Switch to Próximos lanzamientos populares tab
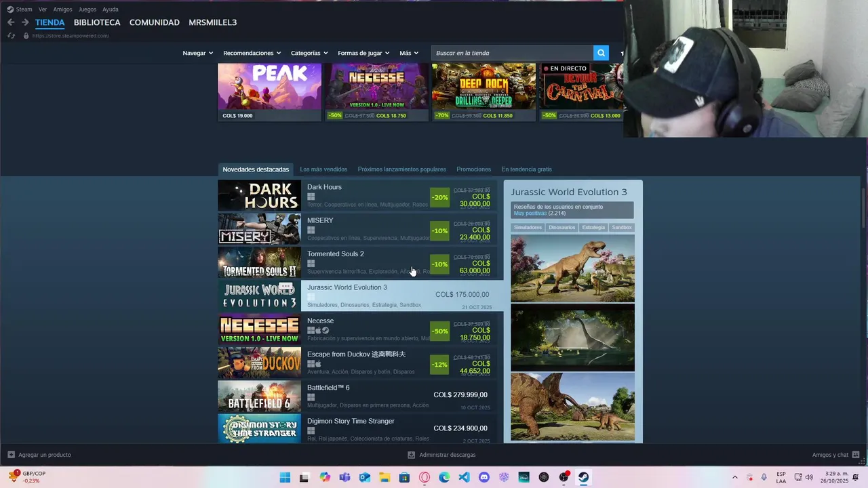 coord(402,169)
